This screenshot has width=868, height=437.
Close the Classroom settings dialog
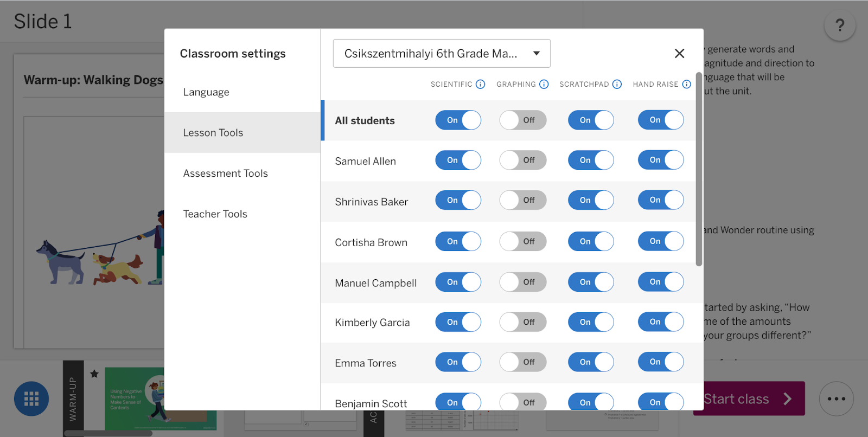[679, 53]
